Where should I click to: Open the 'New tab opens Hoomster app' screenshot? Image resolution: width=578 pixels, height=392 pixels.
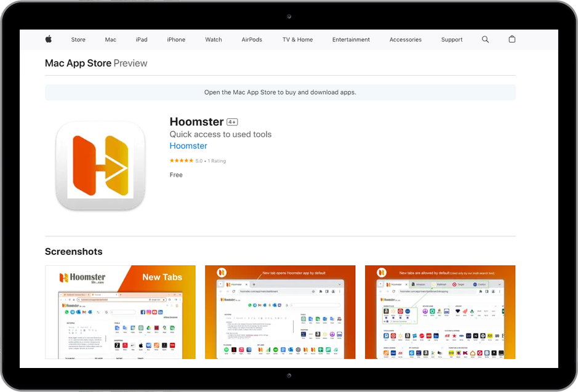[x=280, y=312]
